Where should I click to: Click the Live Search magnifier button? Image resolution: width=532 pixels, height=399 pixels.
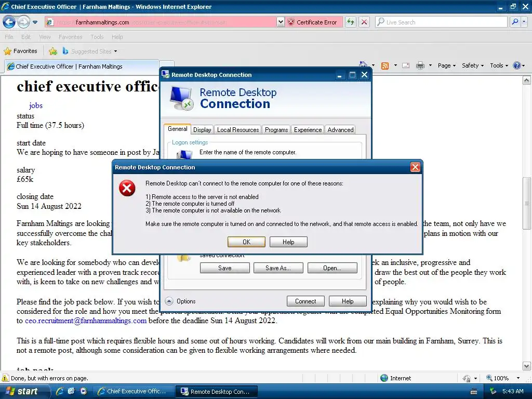pyautogui.click(x=515, y=22)
